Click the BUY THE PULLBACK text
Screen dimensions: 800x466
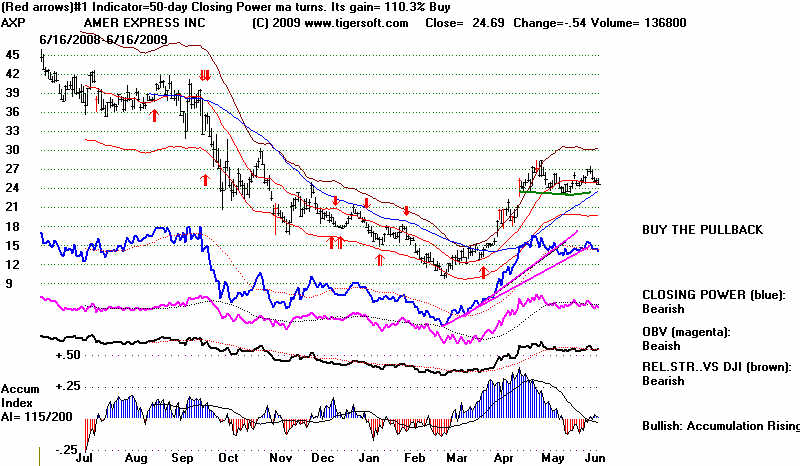pos(702,230)
